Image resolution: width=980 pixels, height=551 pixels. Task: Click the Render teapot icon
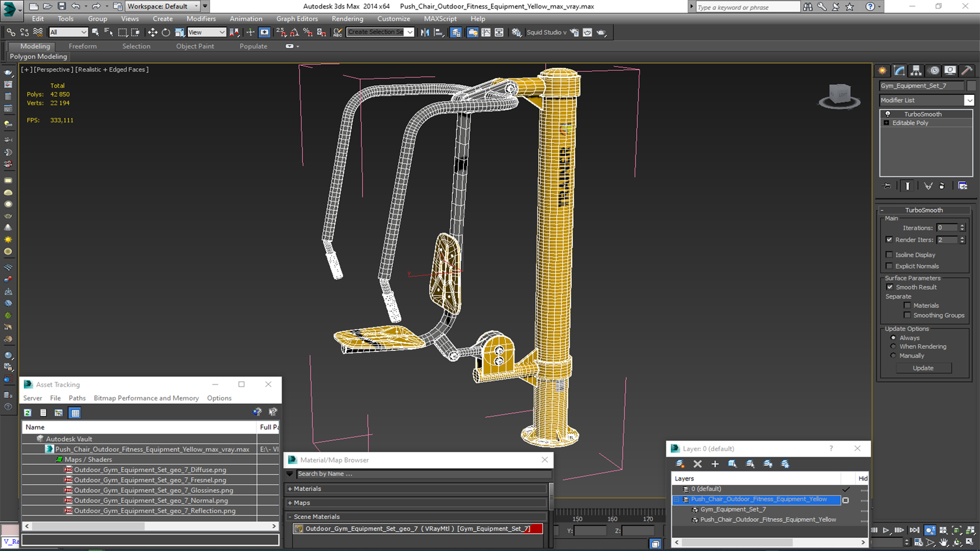[x=601, y=32]
